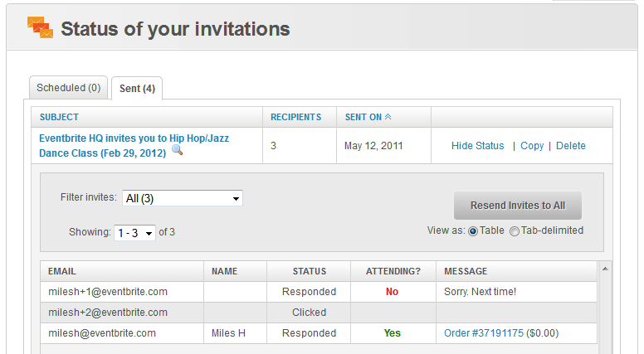Viewport: 644px width, 354px height.
Task: Switch to the Sent (4) tab
Action: click(137, 89)
